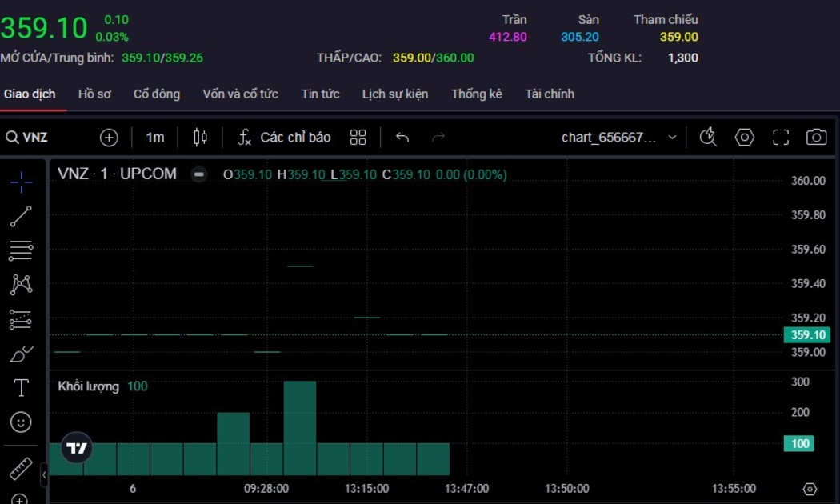Open the Tài chính tab
Image resolution: width=840 pixels, height=504 pixels.
click(x=550, y=94)
